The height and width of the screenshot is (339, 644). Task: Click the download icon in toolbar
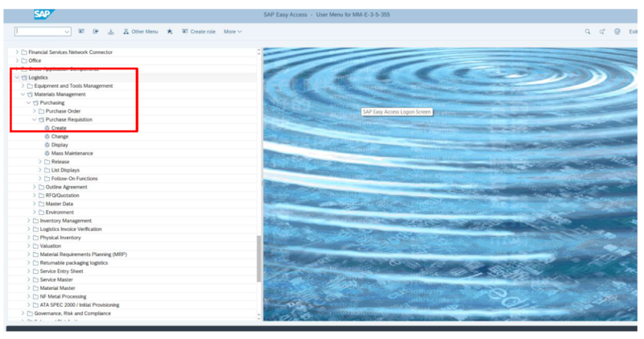pos(111,31)
